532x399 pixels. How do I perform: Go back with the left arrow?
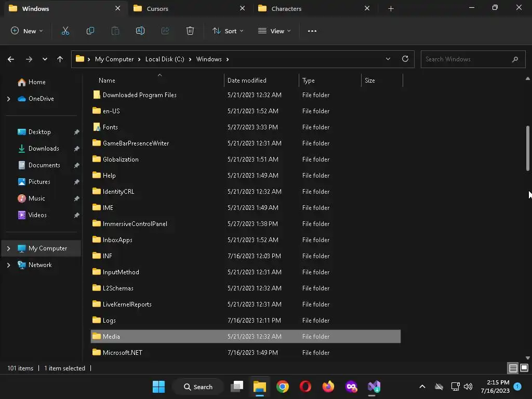click(11, 59)
